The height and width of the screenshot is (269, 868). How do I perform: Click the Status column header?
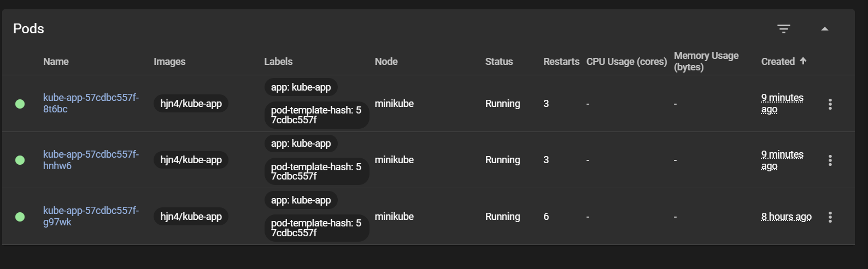[x=498, y=62]
